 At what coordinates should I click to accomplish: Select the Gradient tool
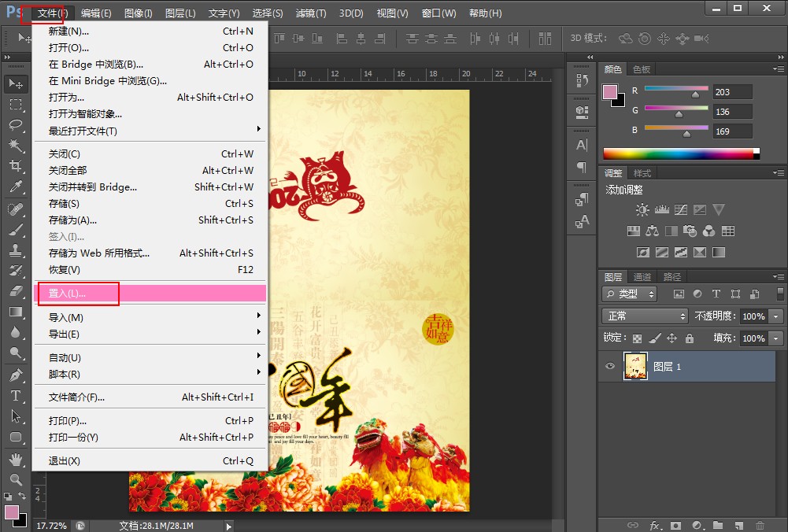tap(16, 312)
